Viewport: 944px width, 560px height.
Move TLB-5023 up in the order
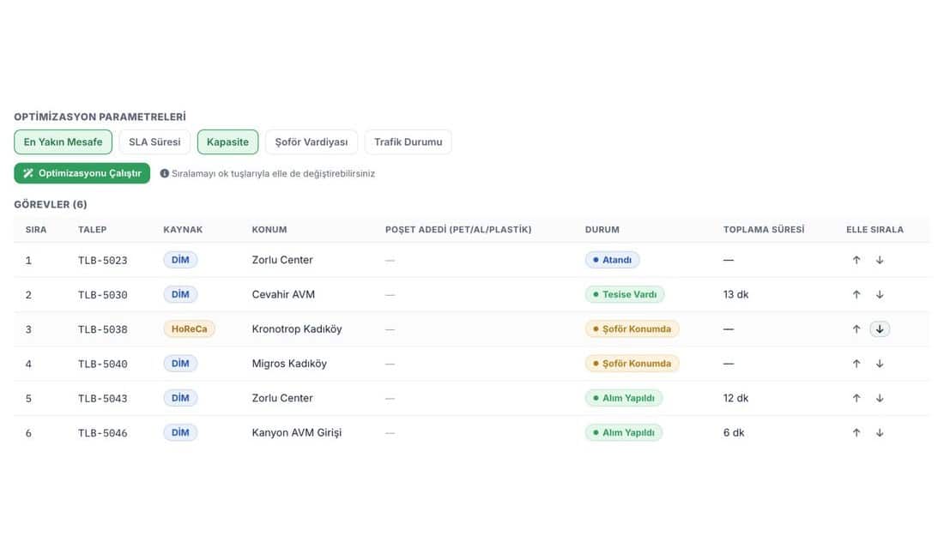coord(856,260)
